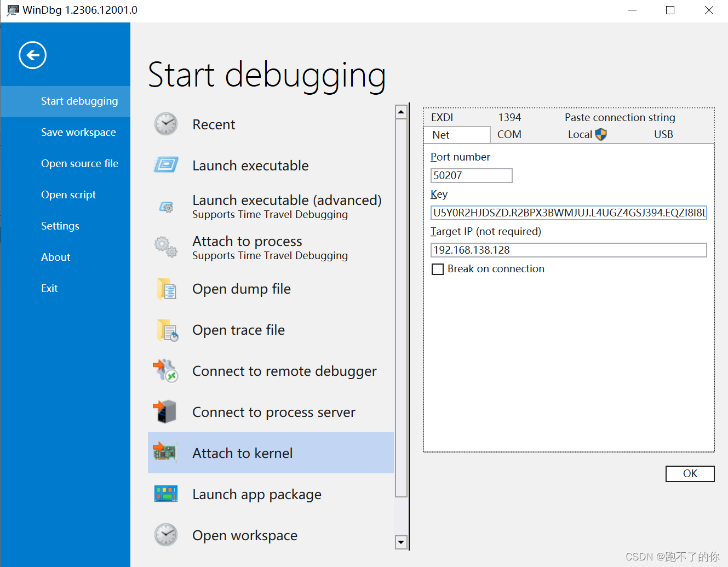The image size is (728, 567).
Task: Switch to the 1394 tab
Action: pyautogui.click(x=509, y=117)
